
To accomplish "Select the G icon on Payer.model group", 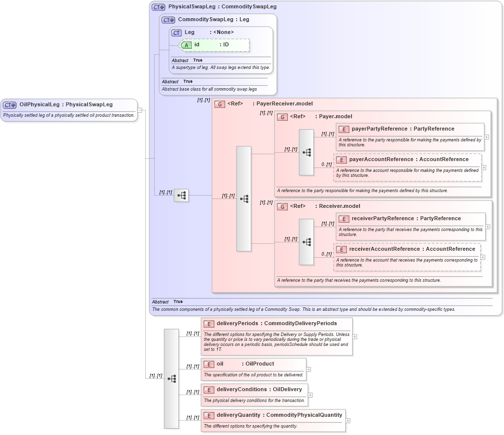I will 282,117.
